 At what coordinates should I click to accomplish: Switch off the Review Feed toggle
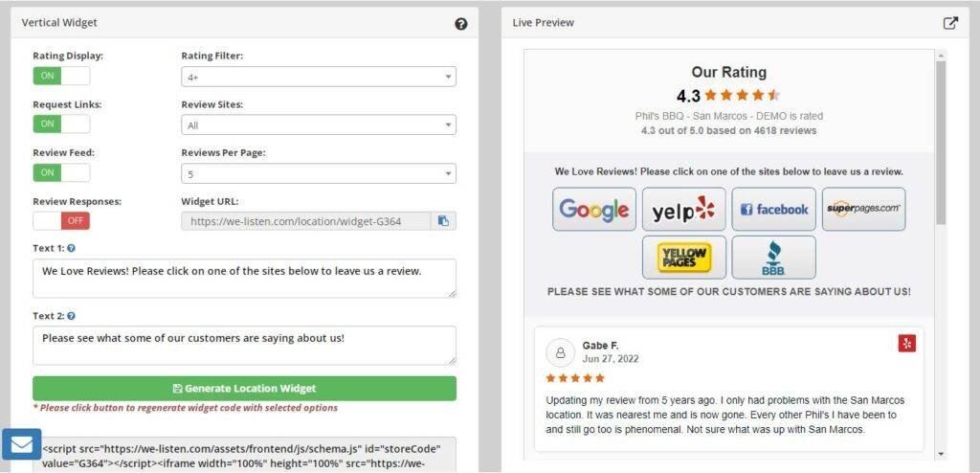click(x=61, y=172)
